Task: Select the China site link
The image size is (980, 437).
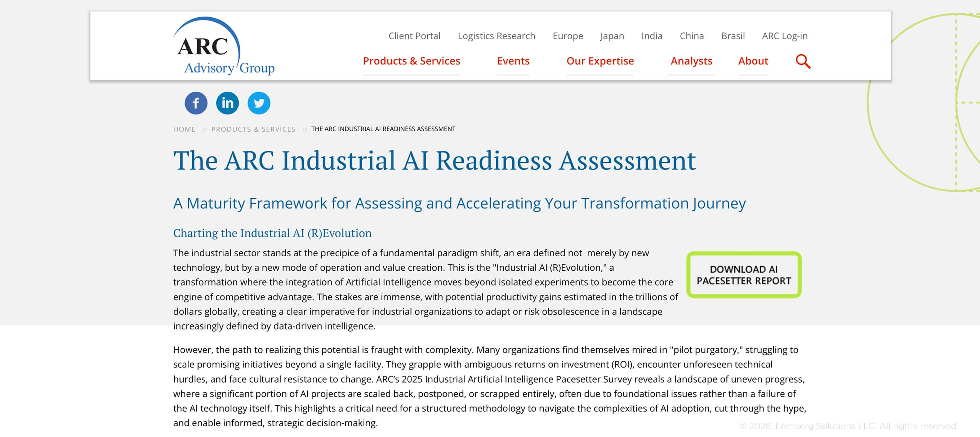Action: [x=692, y=36]
